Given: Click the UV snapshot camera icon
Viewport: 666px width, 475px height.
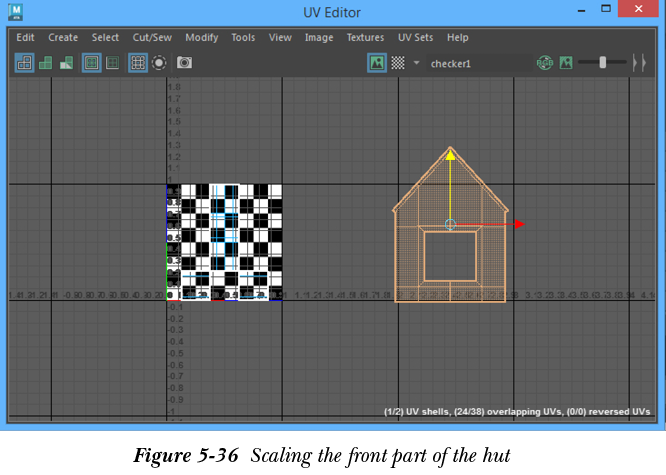Looking at the screenshot, I should coord(184,62).
